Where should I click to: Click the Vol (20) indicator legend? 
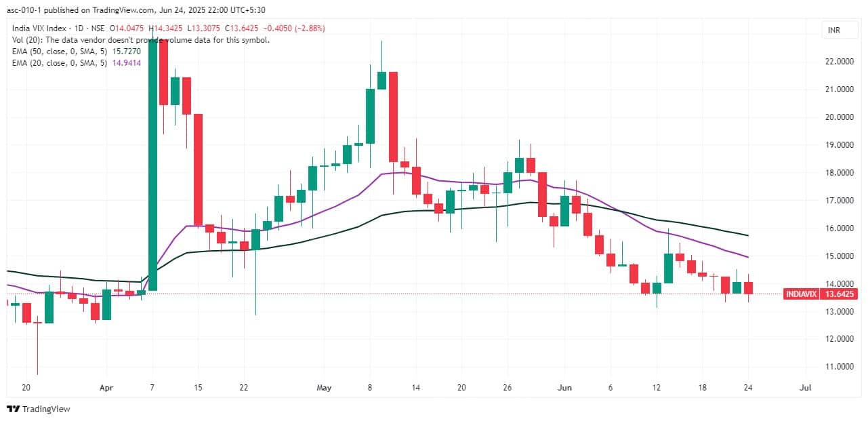point(139,39)
